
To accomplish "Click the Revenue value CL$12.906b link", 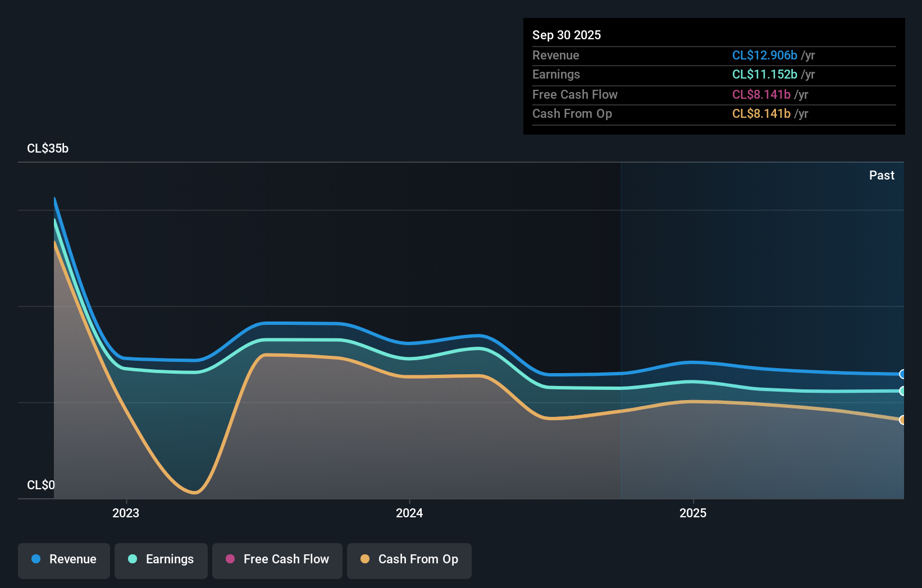I will (x=764, y=55).
